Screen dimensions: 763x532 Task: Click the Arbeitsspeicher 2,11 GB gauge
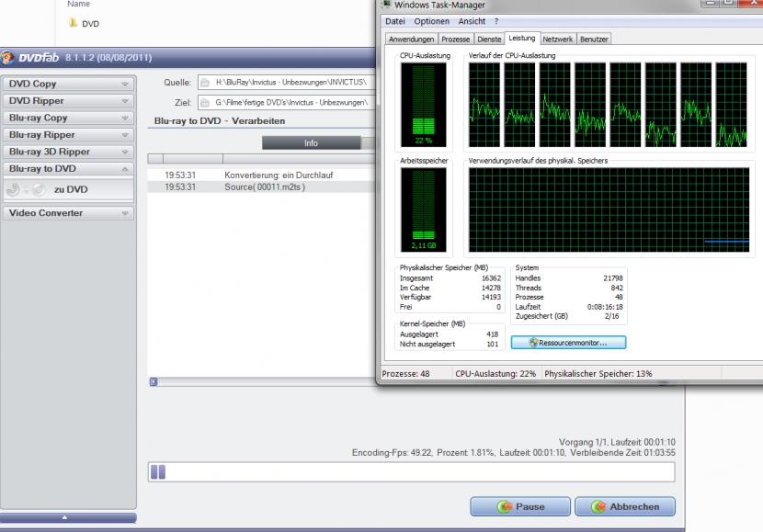coord(424,209)
